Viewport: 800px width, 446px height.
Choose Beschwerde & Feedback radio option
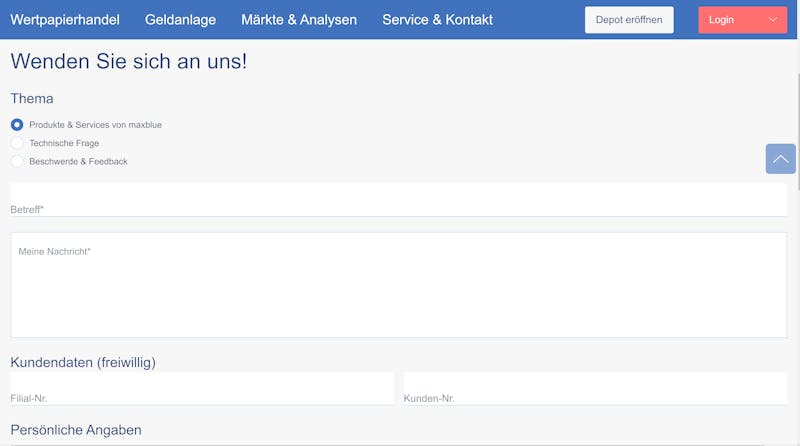coord(17,161)
